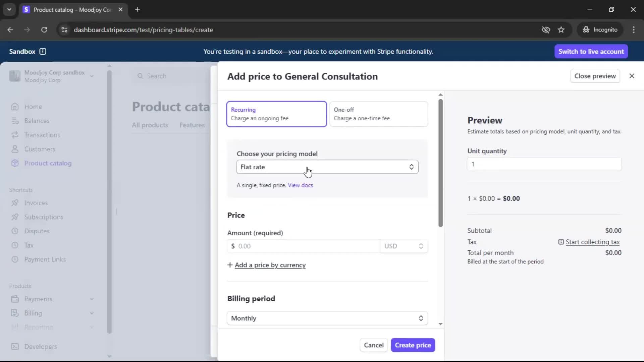Open Product catalog in sidebar
This screenshot has width=644, height=362.
pyautogui.click(x=48, y=163)
